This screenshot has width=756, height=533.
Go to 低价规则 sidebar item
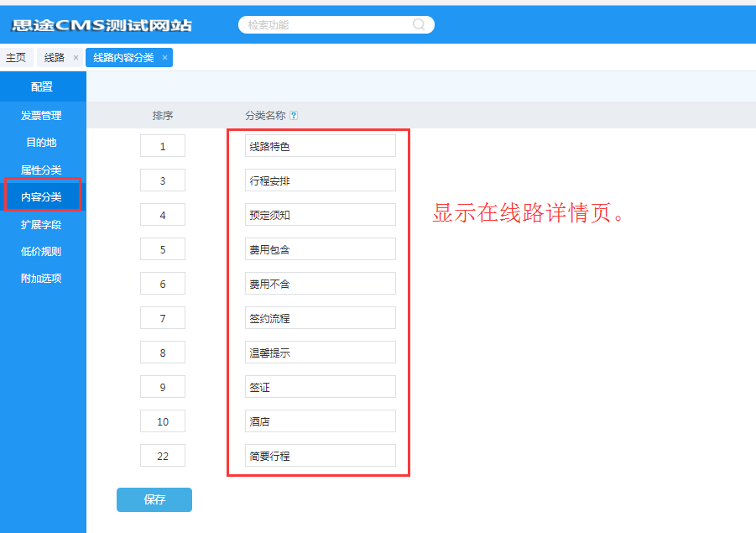click(x=41, y=251)
